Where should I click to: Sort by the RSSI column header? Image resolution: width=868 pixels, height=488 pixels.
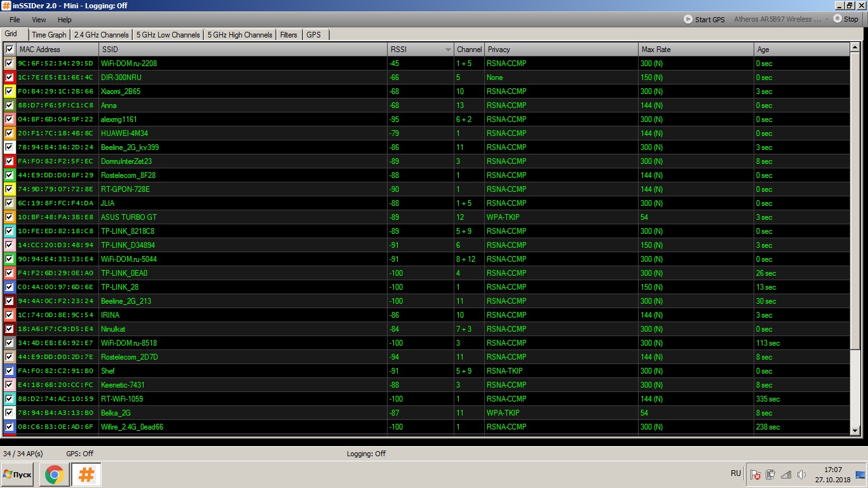(419, 49)
